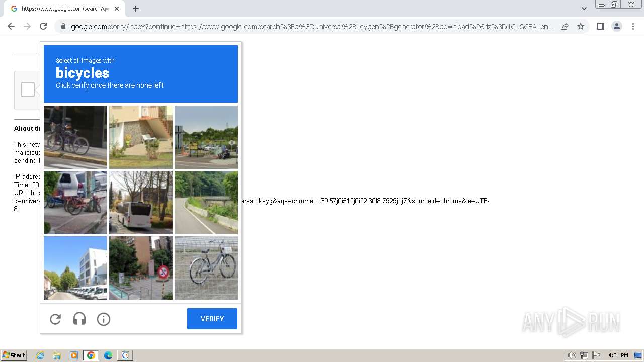Open the last pinned taskbar app
This screenshot has height=362, width=644.
point(125,355)
